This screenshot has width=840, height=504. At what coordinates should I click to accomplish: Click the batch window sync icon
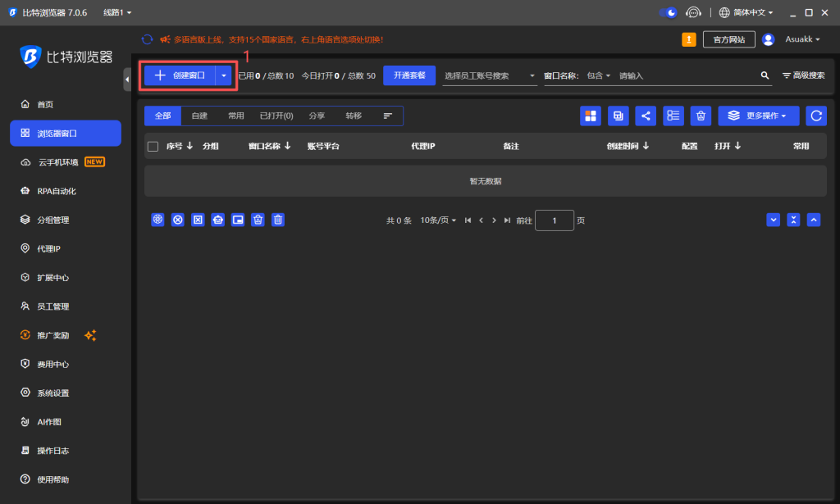(619, 116)
